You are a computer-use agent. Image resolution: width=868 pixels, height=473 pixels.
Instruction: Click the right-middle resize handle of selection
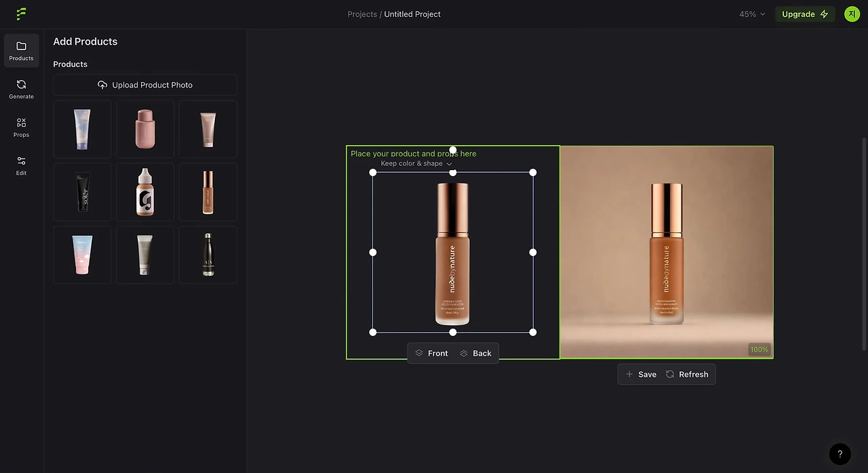(533, 252)
